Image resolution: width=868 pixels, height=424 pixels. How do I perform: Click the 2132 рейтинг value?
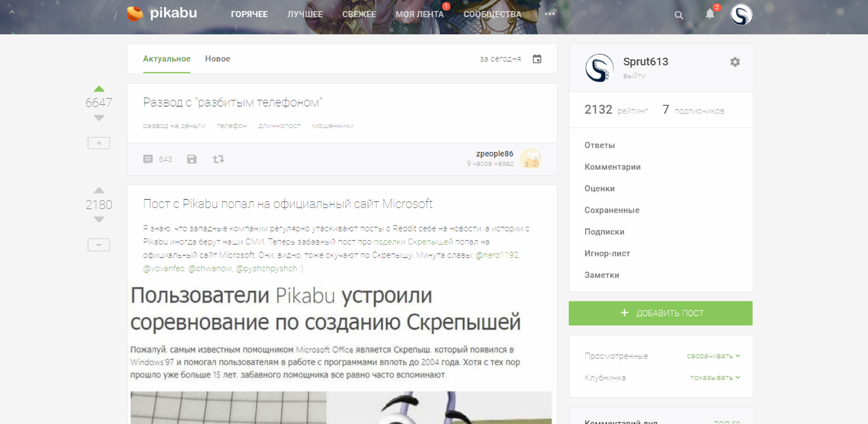click(x=616, y=110)
